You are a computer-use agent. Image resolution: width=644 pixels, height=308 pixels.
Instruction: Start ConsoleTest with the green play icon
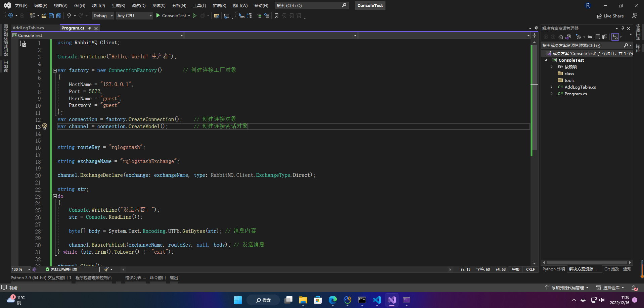158,15
